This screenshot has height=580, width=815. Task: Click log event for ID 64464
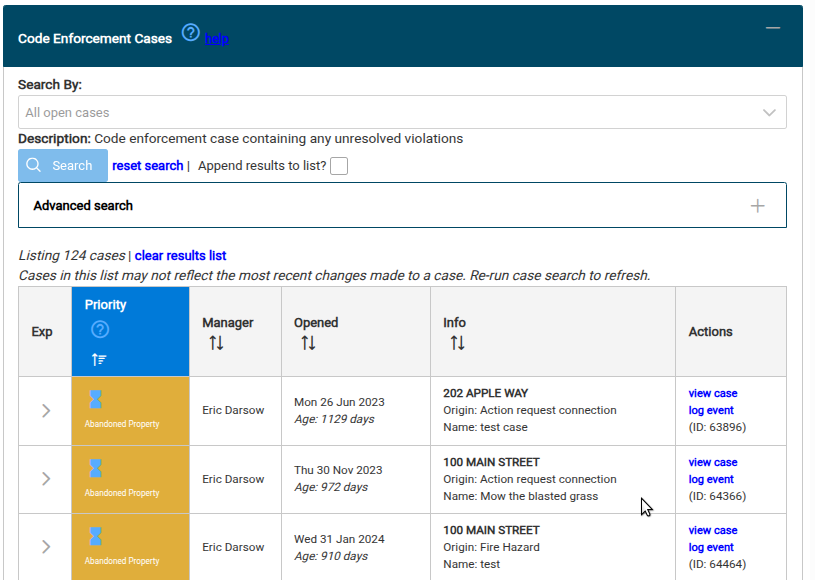711,547
